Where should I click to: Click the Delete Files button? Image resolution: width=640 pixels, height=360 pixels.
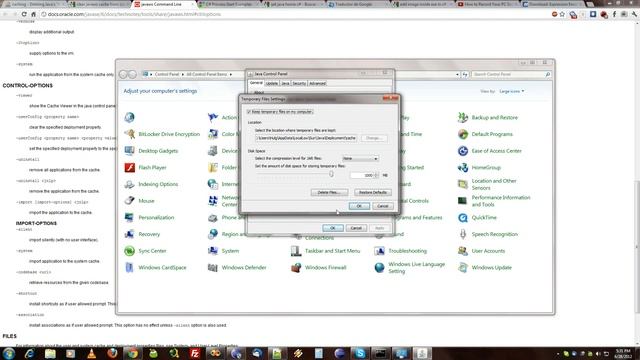click(329, 192)
